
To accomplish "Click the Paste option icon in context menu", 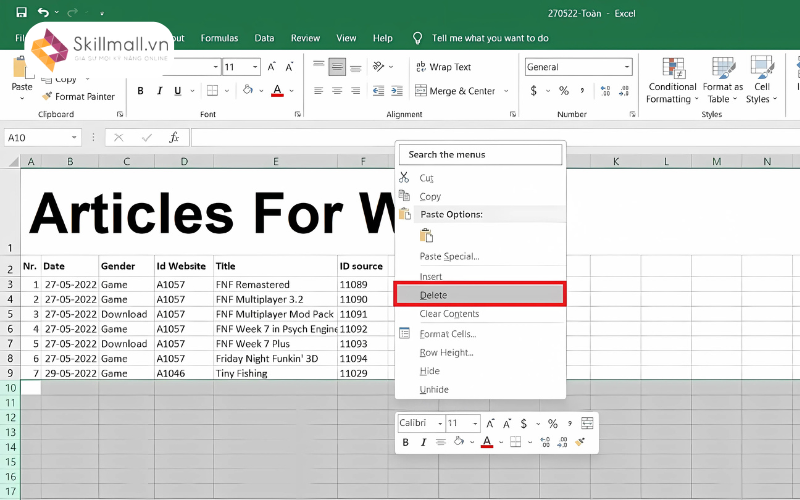I will pos(427,236).
